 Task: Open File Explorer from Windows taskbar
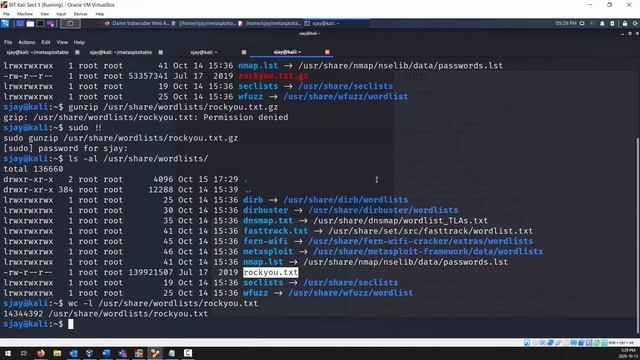[x=57, y=353]
